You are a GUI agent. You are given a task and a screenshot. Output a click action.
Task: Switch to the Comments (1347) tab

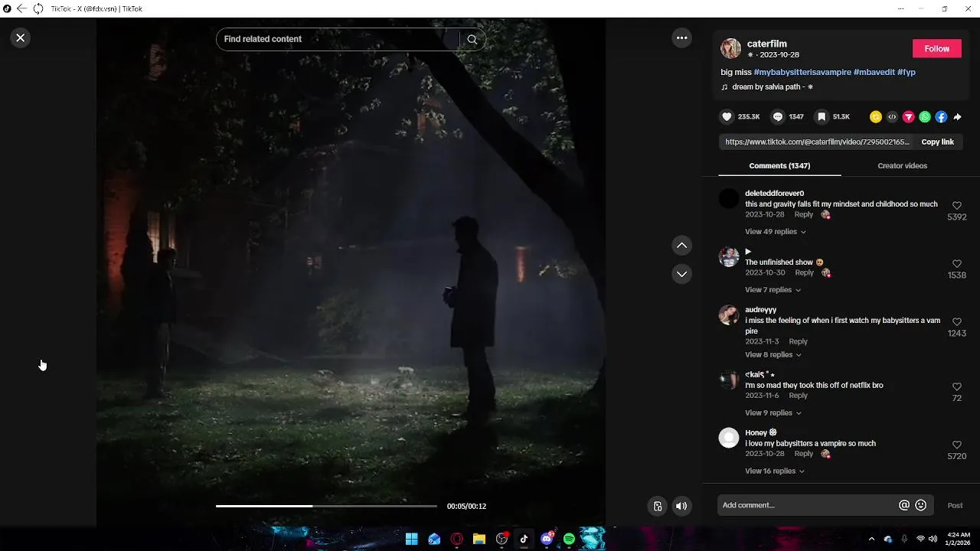click(779, 165)
